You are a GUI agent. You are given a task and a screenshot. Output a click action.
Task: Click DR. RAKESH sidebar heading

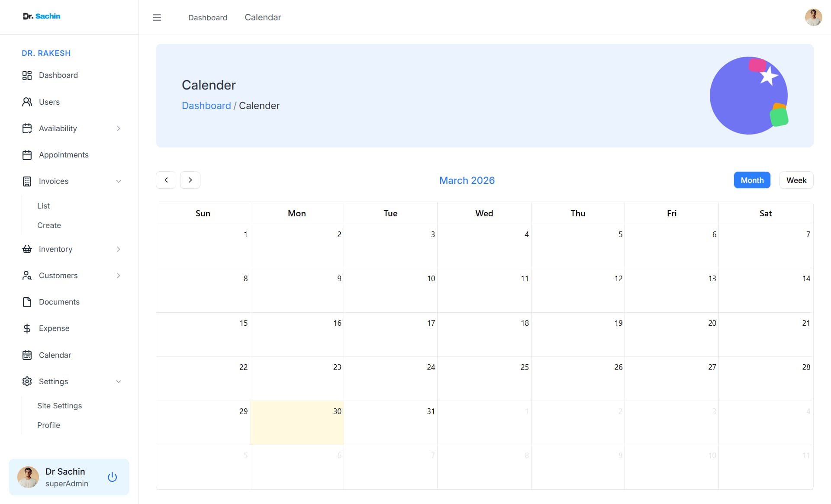point(46,53)
